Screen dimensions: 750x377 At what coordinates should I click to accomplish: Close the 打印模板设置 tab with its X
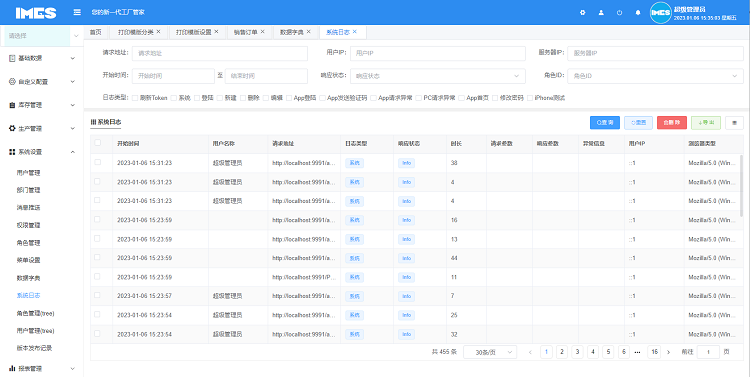click(216, 32)
